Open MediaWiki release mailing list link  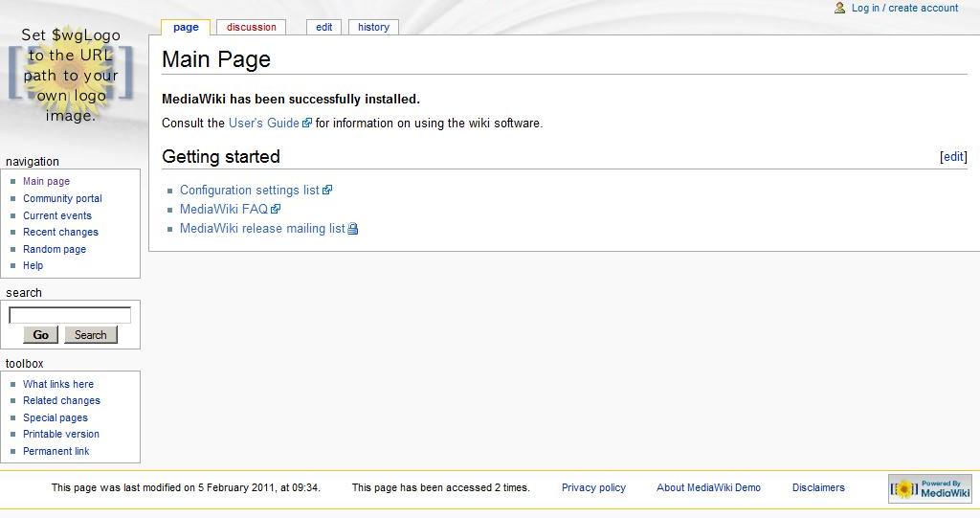[x=261, y=229]
